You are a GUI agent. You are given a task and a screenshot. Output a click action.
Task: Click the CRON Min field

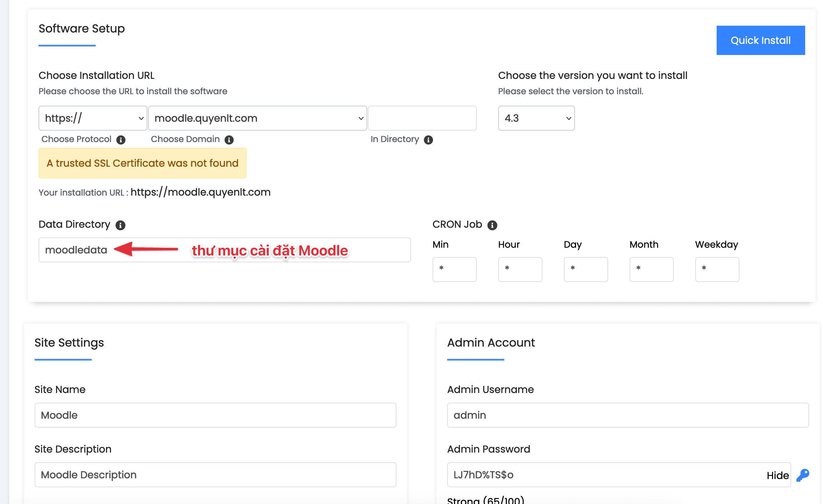[454, 269]
